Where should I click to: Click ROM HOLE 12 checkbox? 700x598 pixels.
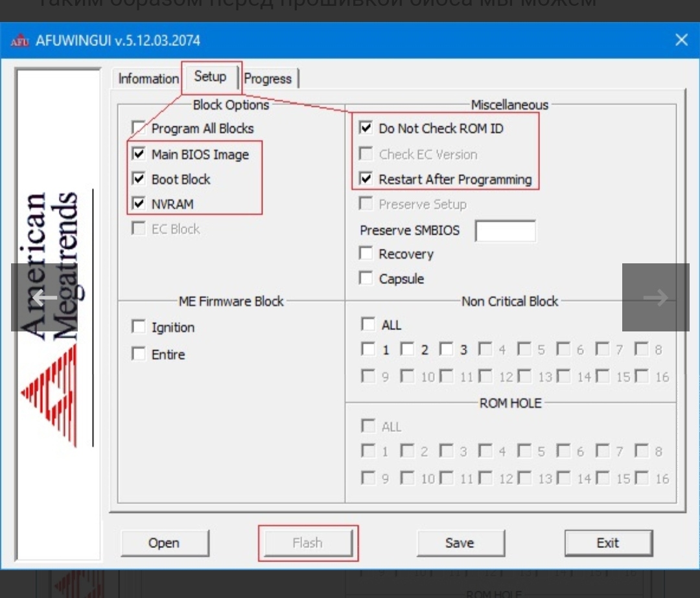click(x=485, y=478)
